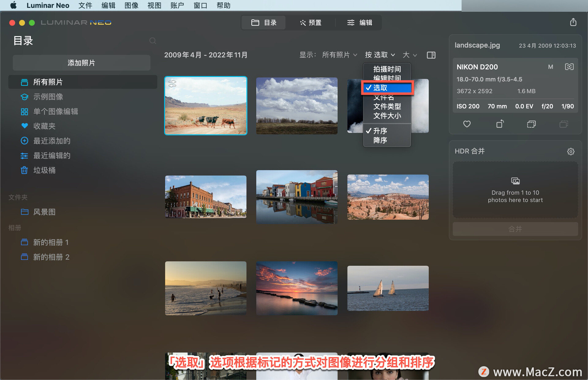Click the edited badge on cows thumbnail

click(172, 83)
